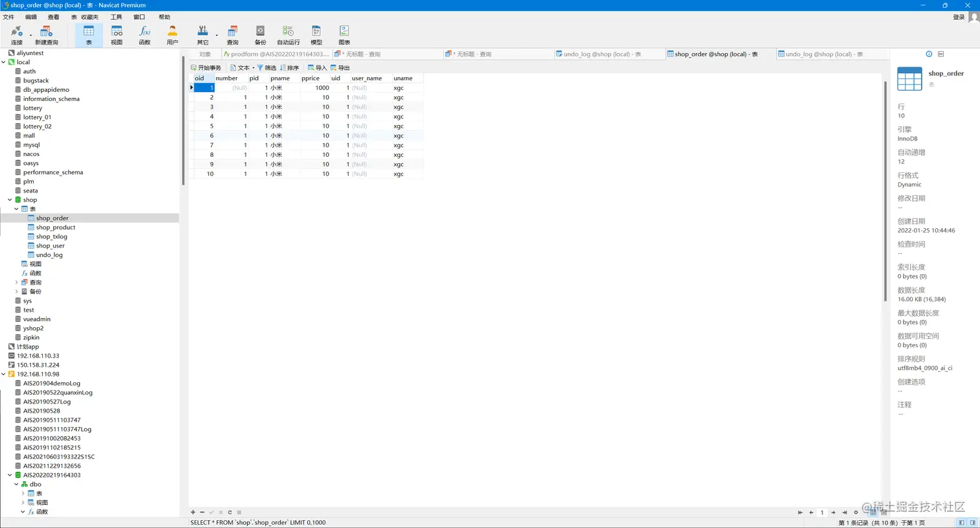This screenshot has width=980, height=528.
Task: Collapse the 表 tables node under shop
Action: pos(16,209)
